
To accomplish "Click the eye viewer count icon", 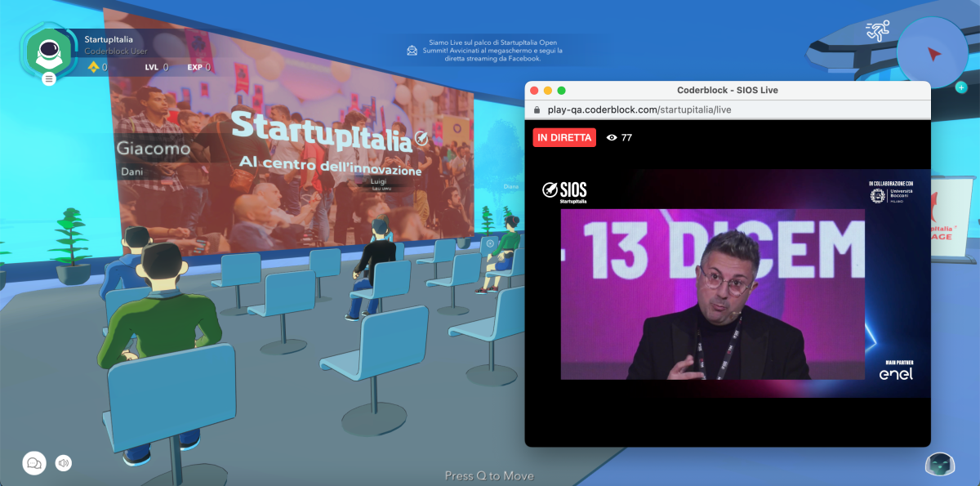I will (x=612, y=138).
